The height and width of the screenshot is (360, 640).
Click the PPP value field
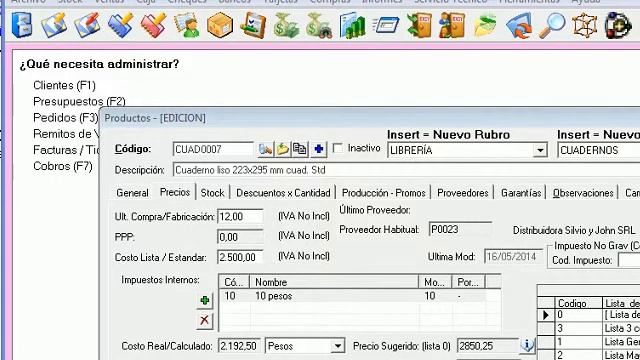[x=240, y=237]
